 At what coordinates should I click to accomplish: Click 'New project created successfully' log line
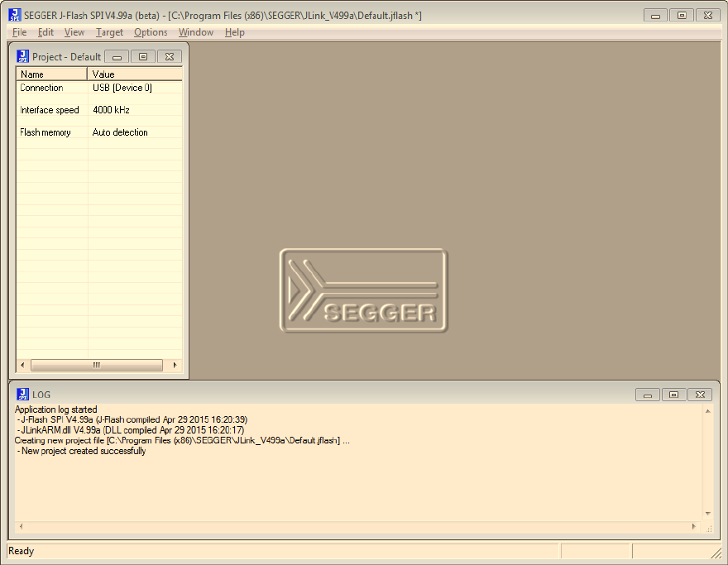(x=81, y=451)
